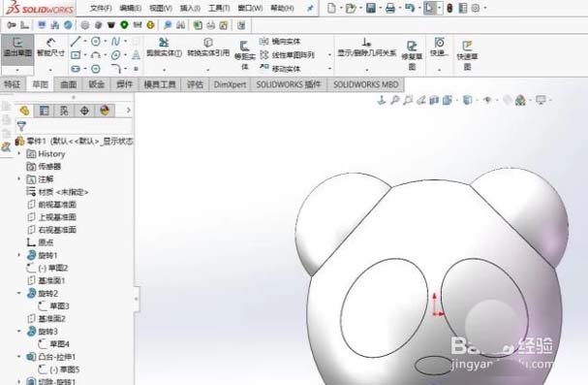This screenshot has height=385, width=588.
Task: Switch to the DimXpert ribbon tab
Action: (230, 84)
